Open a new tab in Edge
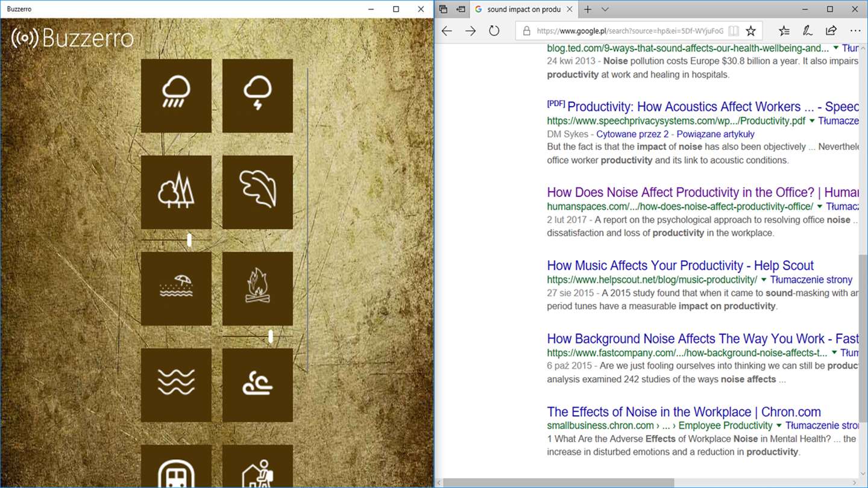868x488 pixels. [588, 9]
